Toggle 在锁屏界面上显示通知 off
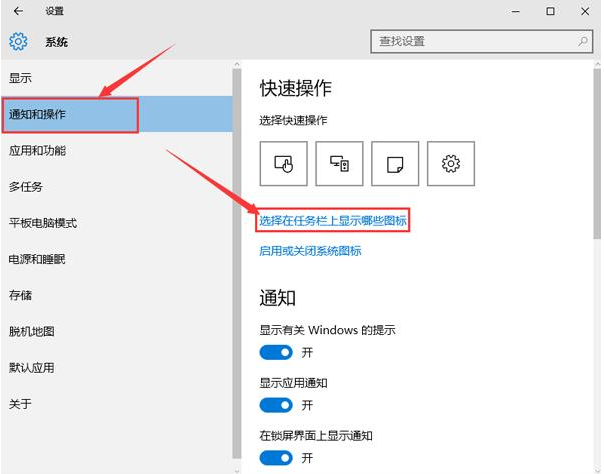 pos(276,458)
